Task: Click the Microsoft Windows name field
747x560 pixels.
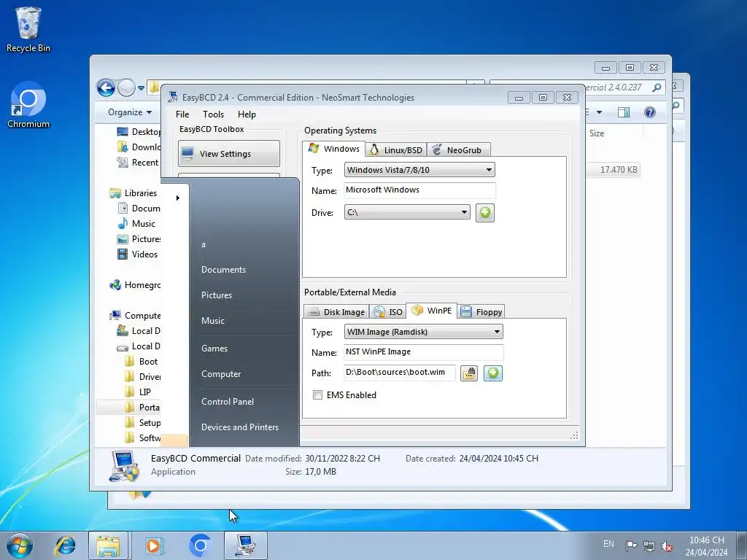Action: click(419, 190)
